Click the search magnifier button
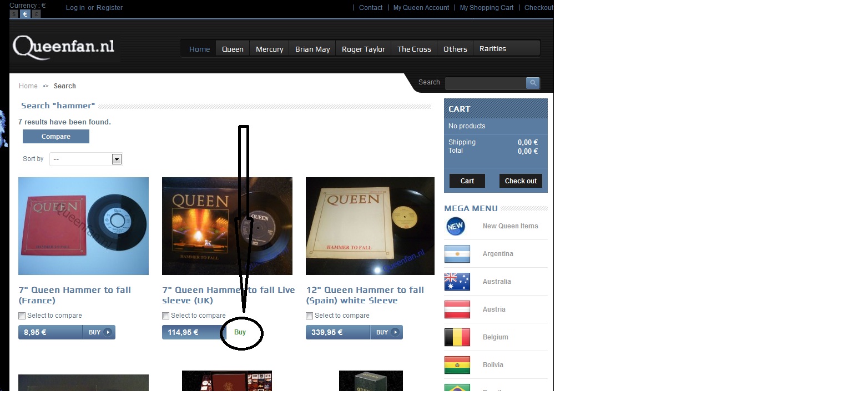868x400 pixels. (x=533, y=83)
